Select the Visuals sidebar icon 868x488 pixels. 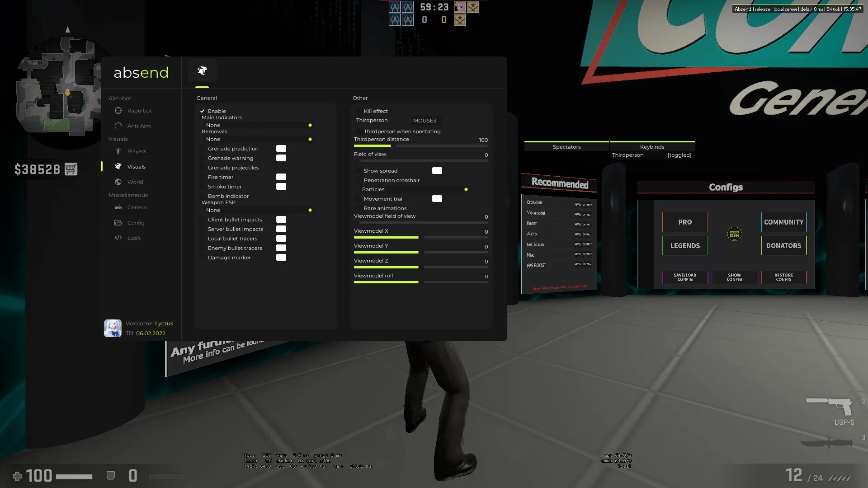[x=118, y=167]
